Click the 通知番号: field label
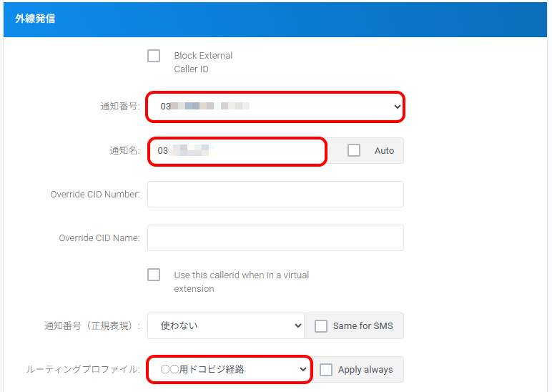The height and width of the screenshot is (392, 552). point(120,107)
